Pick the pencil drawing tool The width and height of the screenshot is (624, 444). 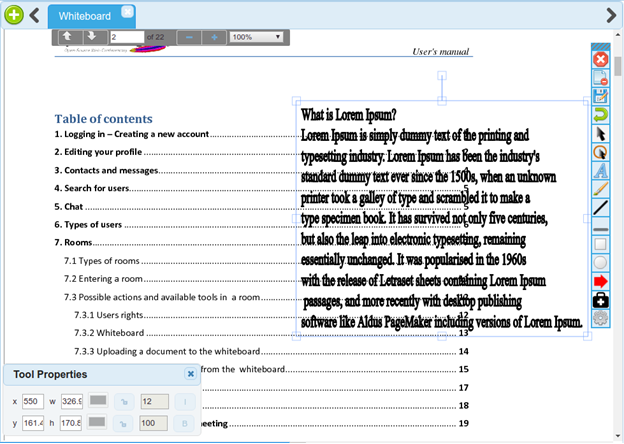click(601, 188)
